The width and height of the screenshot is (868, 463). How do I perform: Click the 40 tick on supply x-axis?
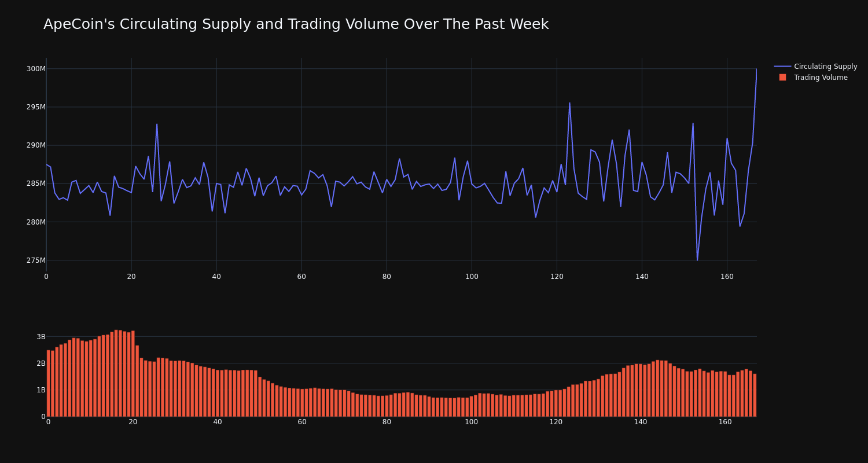click(x=216, y=277)
